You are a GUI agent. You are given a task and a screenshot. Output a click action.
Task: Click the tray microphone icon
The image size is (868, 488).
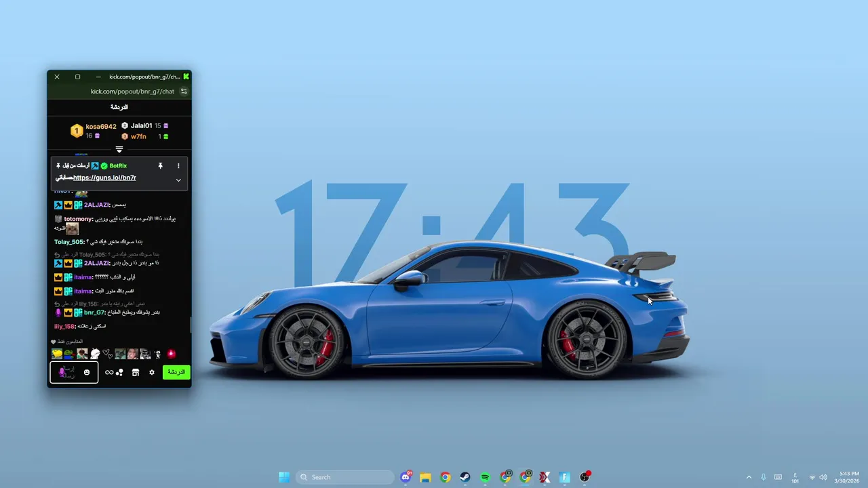point(764,477)
